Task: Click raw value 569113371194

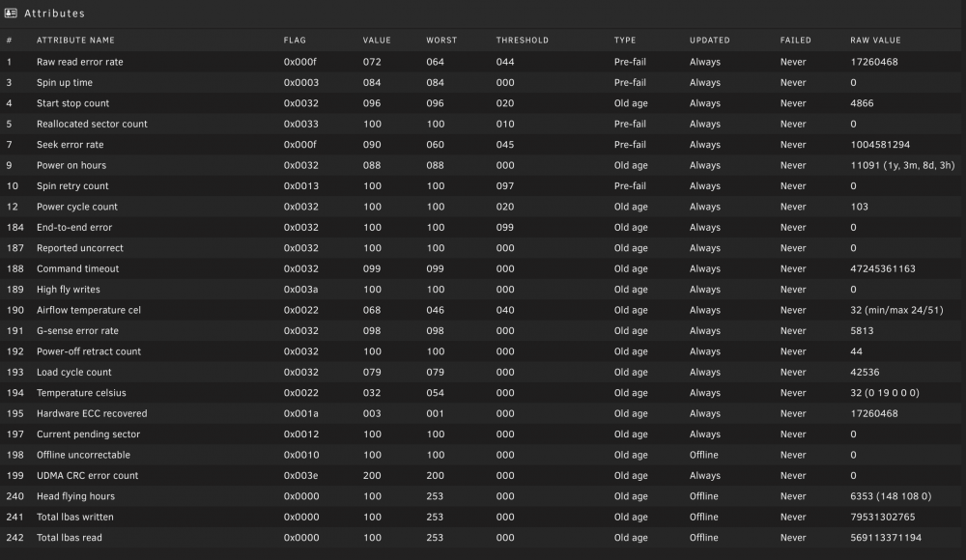Action: [886, 538]
